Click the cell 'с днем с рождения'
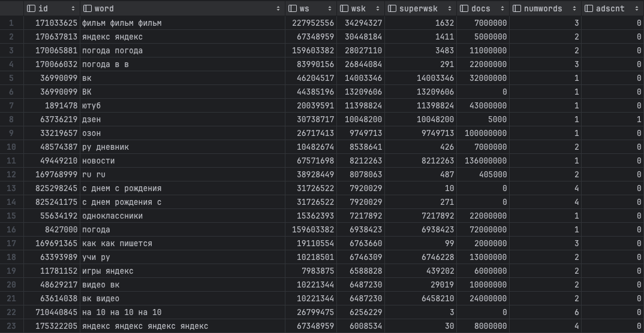The image size is (644, 333). [182, 188]
